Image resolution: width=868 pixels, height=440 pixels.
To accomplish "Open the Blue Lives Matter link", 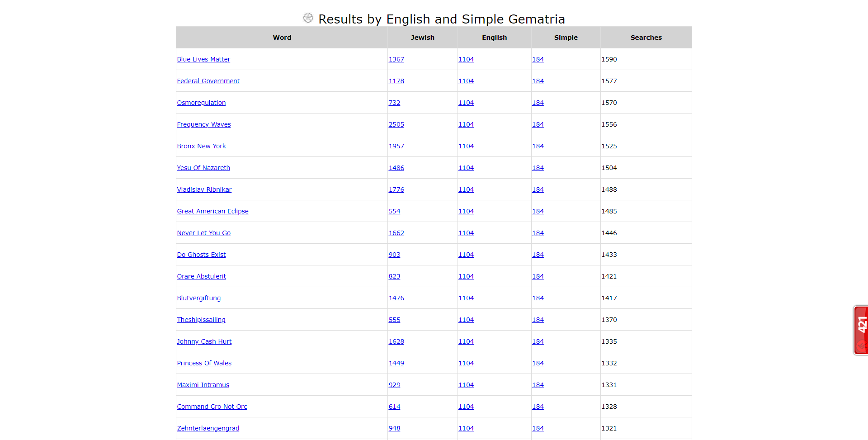I will [x=203, y=59].
